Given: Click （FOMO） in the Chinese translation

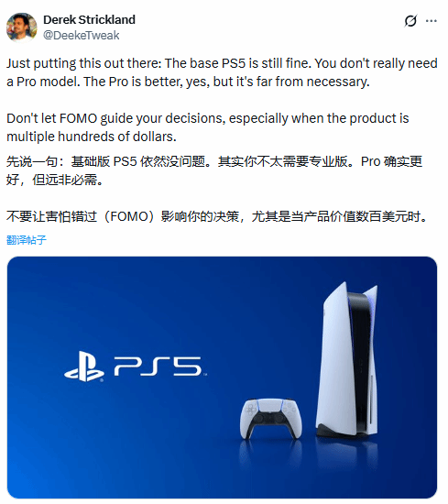Looking at the screenshot, I should pyautogui.click(x=129, y=216).
